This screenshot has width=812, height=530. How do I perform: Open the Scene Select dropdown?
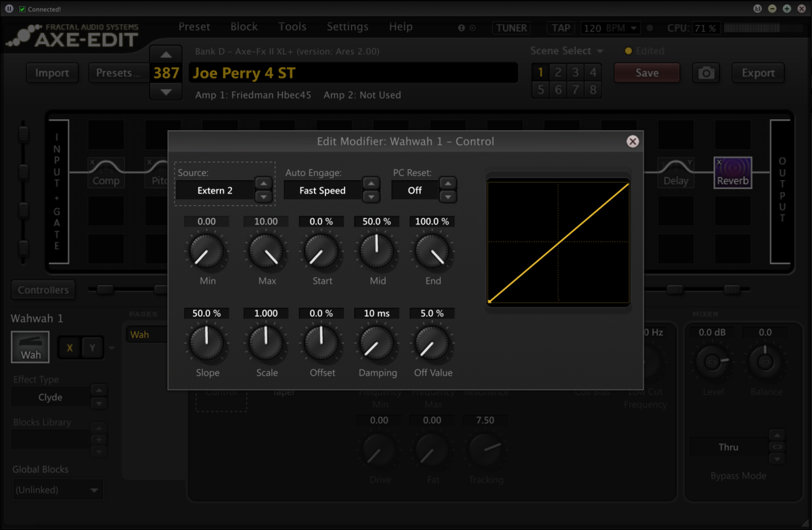pyautogui.click(x=566, y=51)
